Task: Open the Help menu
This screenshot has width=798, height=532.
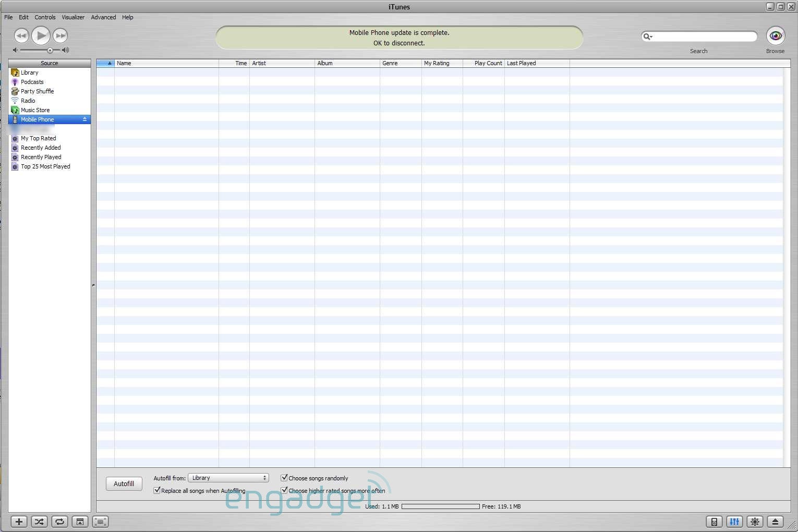Action: tap(128, 17)
